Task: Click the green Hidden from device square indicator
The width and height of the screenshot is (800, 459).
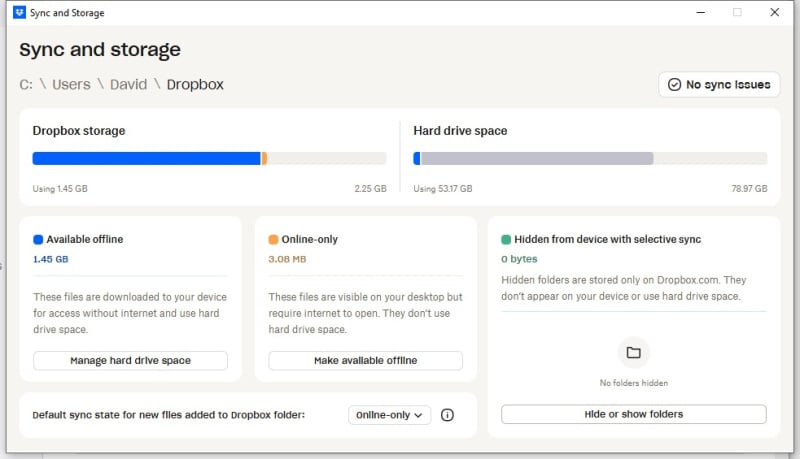Action: tap(506, 239)
